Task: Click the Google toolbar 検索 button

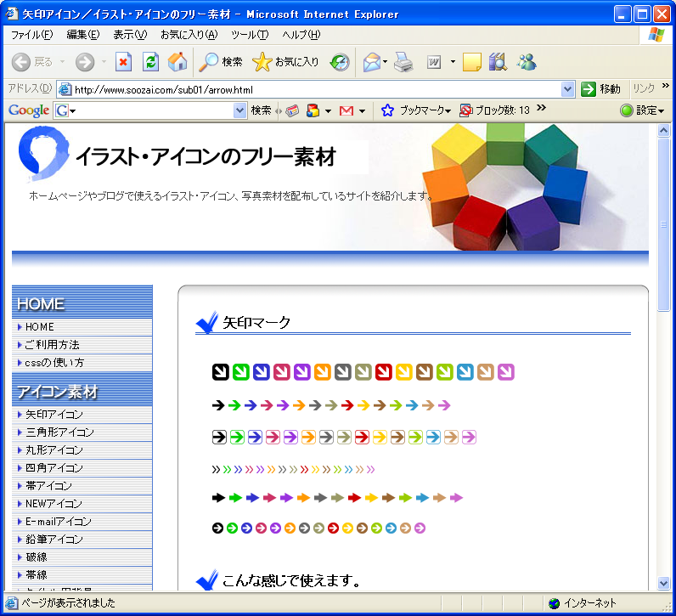Action: click(x=261, y=110)
